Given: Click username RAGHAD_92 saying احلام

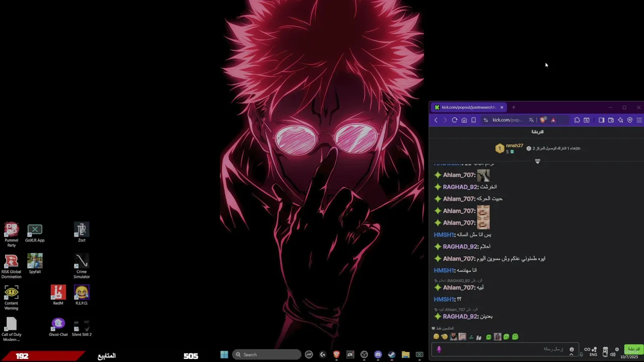Looking at the screenshot, I should (460, 247).
